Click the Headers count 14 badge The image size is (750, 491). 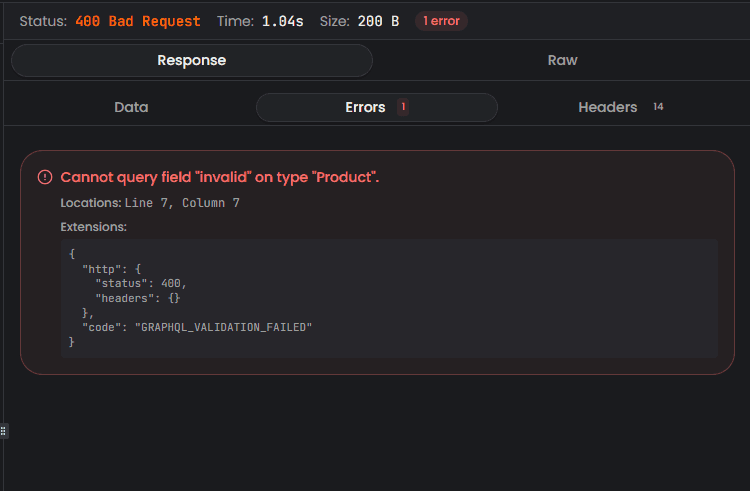[658, 107]
